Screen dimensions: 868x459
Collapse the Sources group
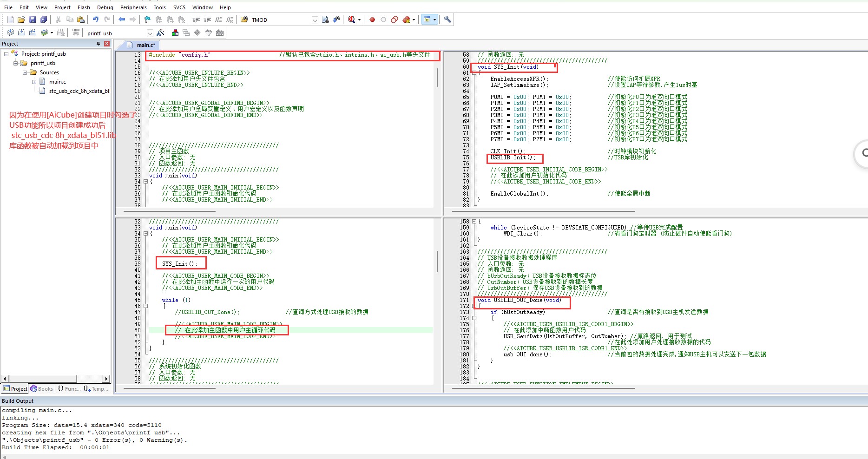coord(25,72)
